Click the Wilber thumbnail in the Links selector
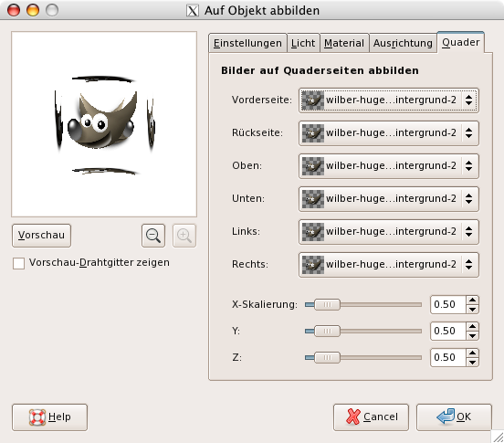The image size is (504, 443). click(x=313, y=231)
